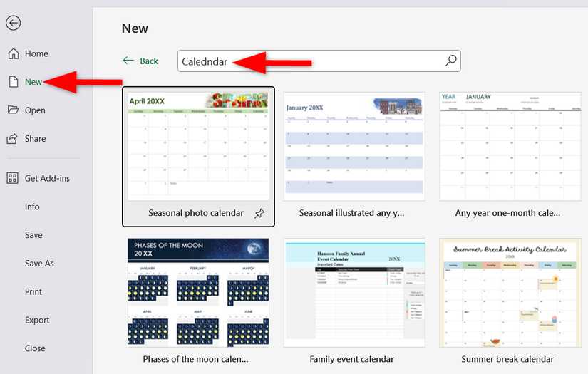Click the circular back arrow icon

pos(13,23)
